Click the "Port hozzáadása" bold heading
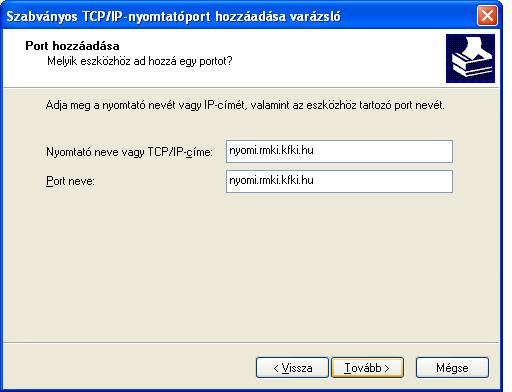The width and height of the screenshot is (512, 392). (72, 46)
